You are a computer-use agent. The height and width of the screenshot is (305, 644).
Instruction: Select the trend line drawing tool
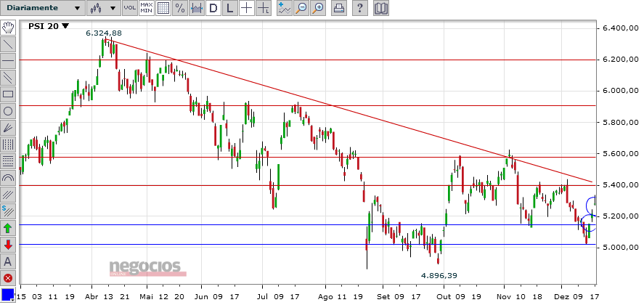coord(8,44)
